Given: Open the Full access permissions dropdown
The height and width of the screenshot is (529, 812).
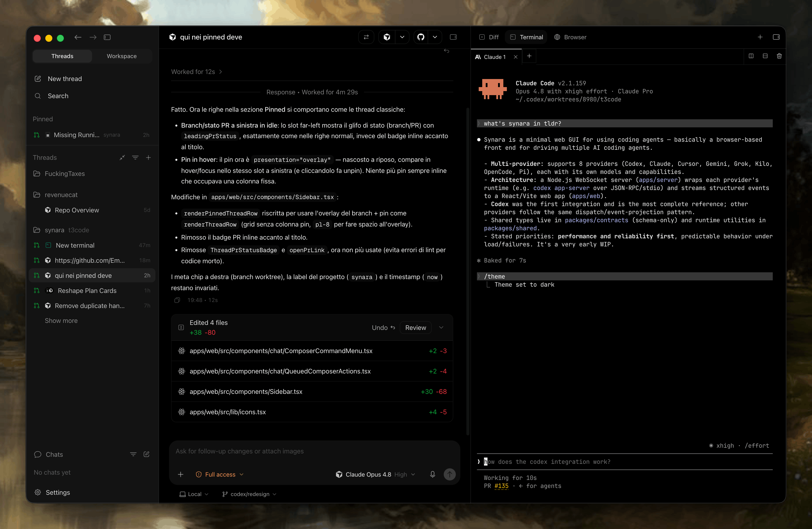Looking at the screenshot, I should (x=220, y=474).
